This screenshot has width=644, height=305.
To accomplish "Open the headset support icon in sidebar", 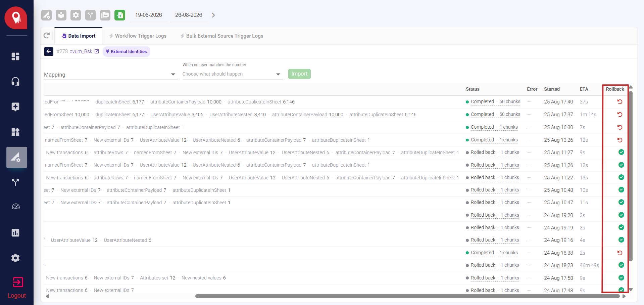I will coord(15,82).
